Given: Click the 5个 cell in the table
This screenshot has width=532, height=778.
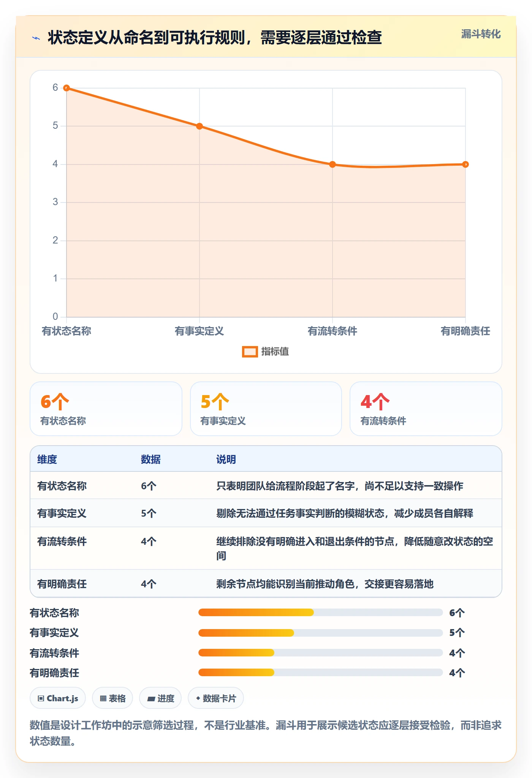Looking at the screenshot, I should click(x=149, y=514).
